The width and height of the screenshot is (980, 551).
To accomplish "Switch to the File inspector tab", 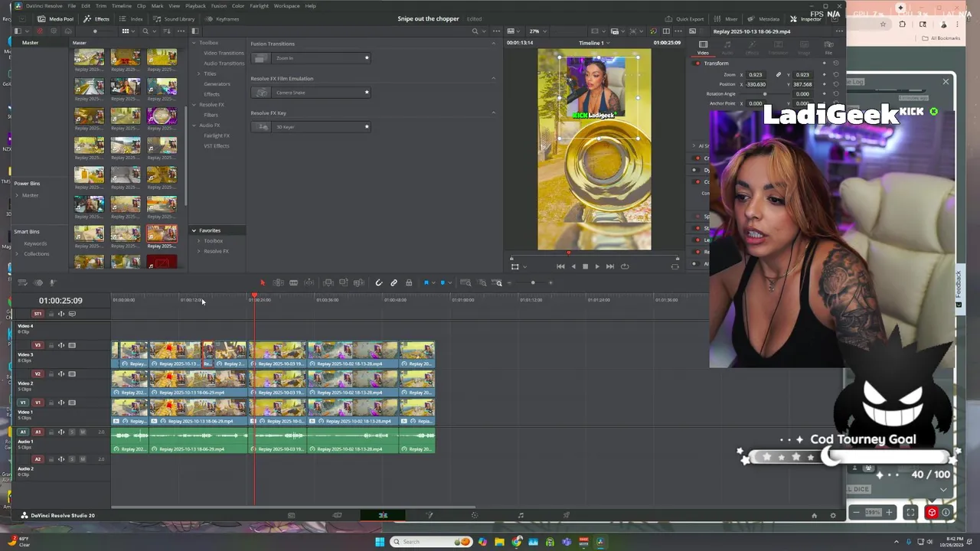I will (828, 47).
